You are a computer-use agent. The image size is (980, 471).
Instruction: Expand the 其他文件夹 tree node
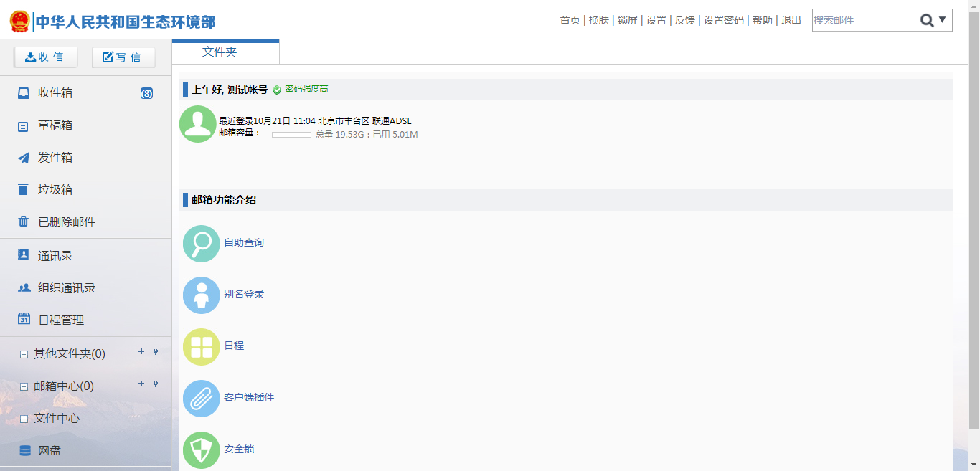pos(24,354)
